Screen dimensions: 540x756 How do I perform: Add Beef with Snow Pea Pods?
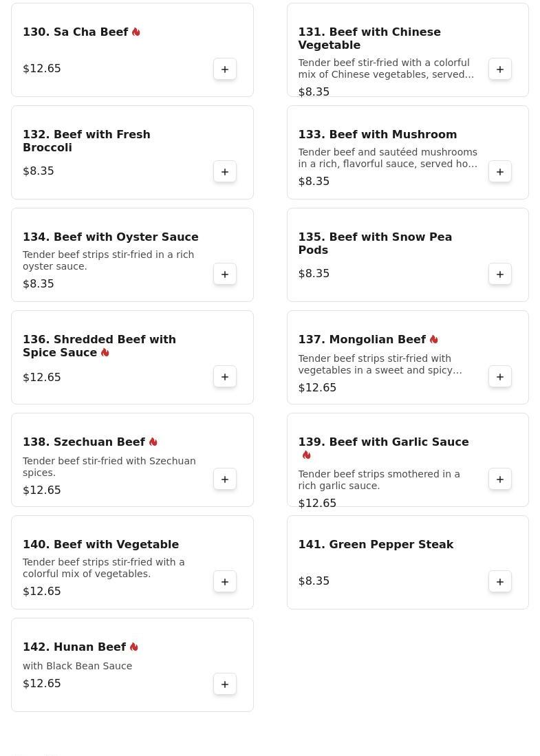(x=500, y=274)
